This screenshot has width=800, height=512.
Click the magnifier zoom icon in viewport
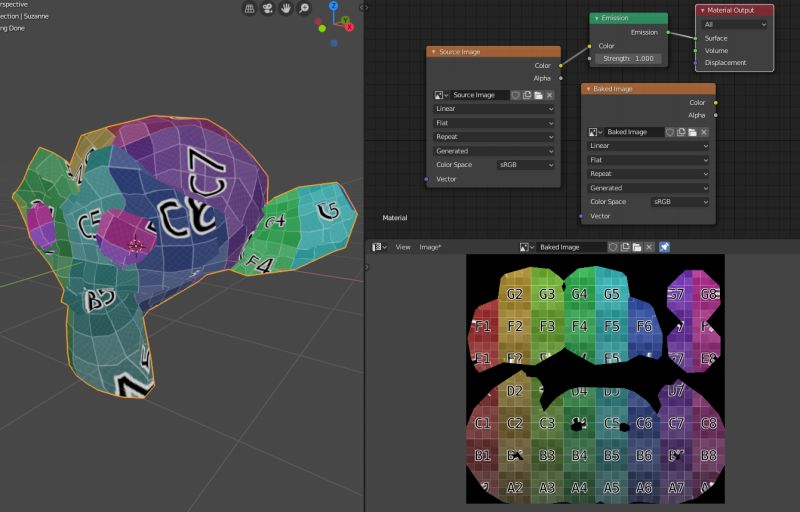(x=304, y=9)
